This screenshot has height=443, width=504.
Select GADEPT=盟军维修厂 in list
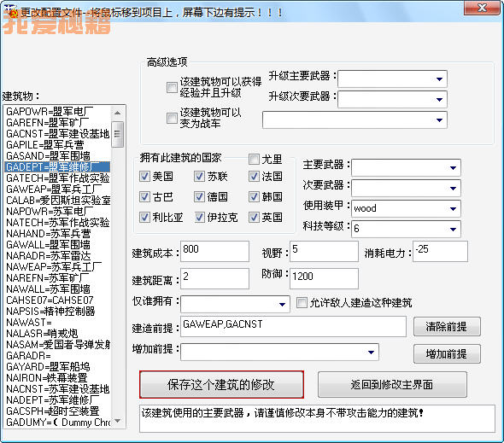[x=57, y=167]
